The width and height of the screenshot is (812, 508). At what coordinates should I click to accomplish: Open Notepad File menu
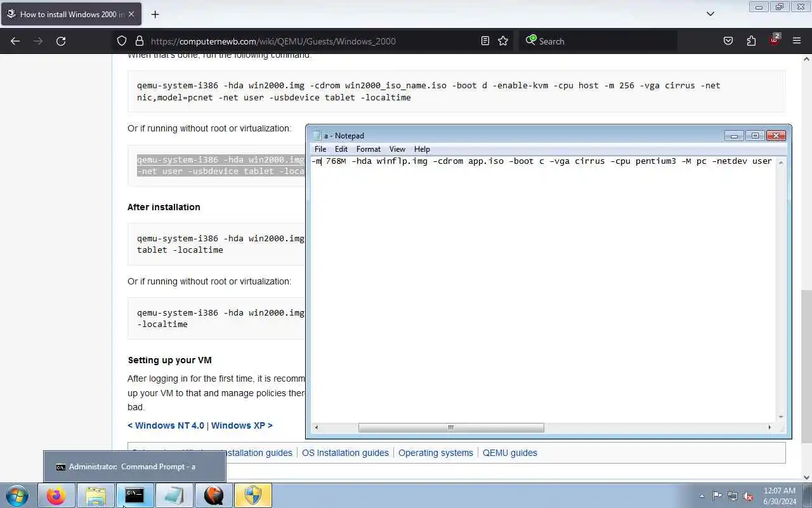point(320,149)
